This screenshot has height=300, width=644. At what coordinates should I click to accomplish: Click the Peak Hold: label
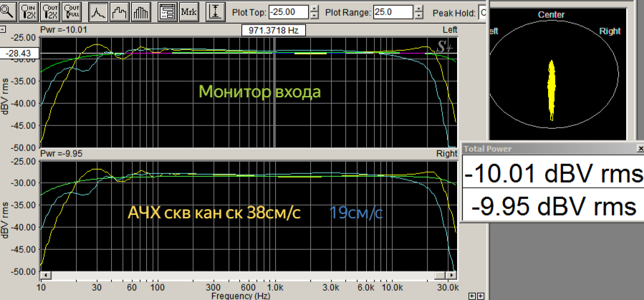[454, 13]
